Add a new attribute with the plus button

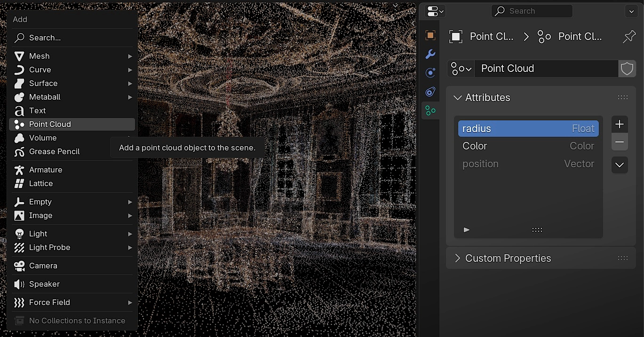tap(619, 124)
